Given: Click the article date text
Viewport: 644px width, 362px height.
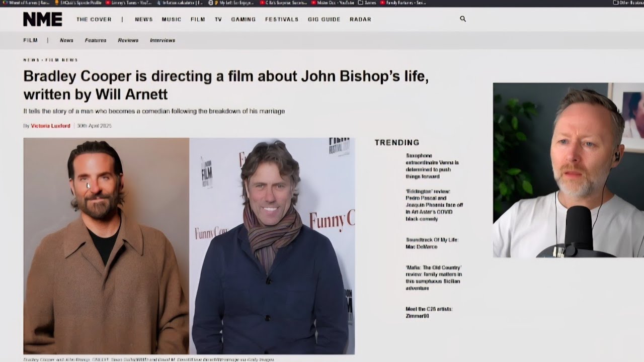Looking at the screenshot, I should tap(94, 126).
